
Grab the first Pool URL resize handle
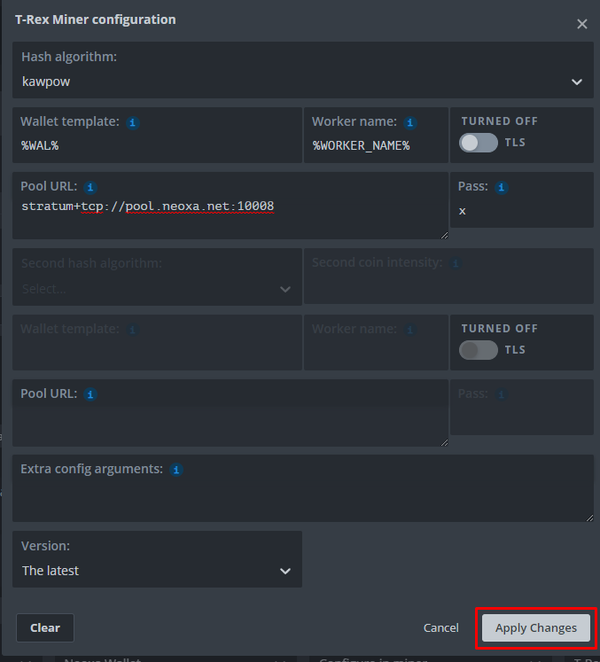click(x=444, y=235)
